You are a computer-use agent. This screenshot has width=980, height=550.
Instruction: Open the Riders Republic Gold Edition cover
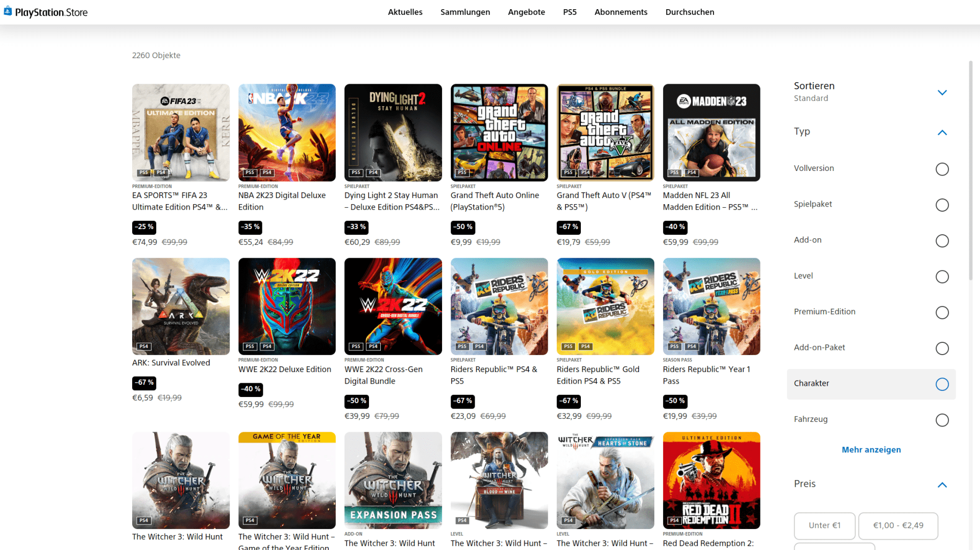(x=605, y=307)
